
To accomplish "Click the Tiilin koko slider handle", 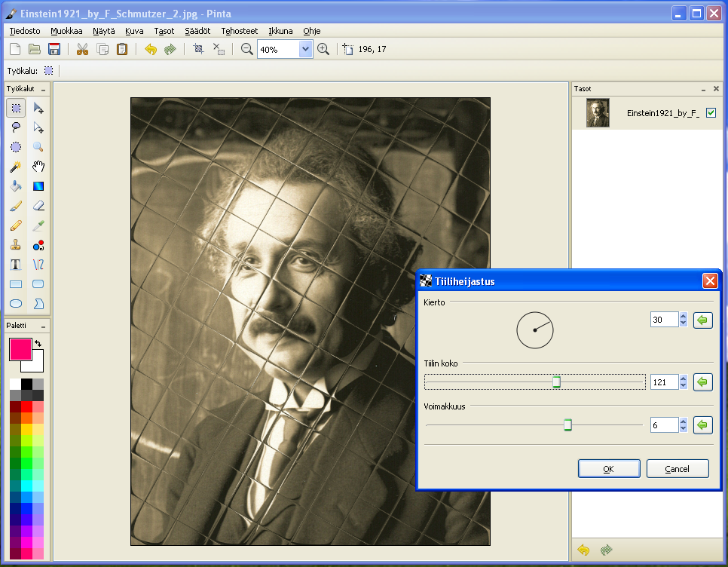I will pos(556,382).
